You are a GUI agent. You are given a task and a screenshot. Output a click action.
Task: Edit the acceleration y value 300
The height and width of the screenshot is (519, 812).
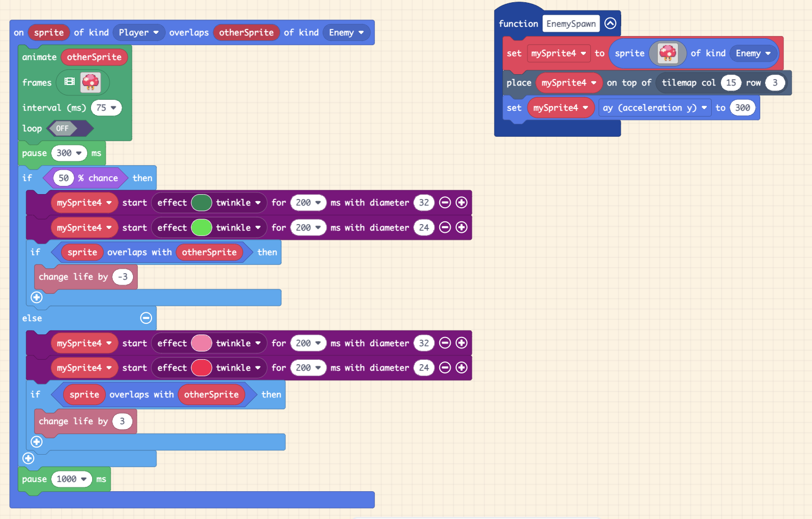742,108
